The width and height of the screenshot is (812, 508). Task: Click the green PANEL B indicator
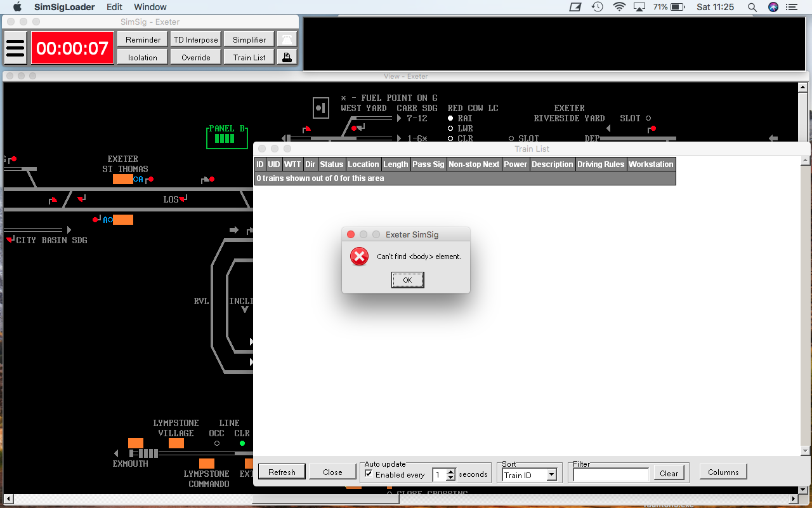click(x=226, y=137)
